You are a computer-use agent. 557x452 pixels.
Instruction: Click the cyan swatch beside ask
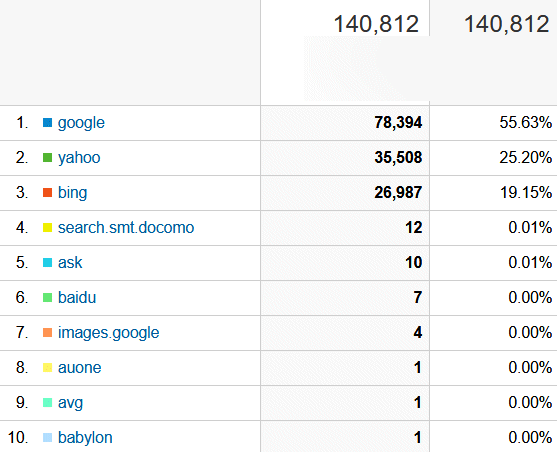click(47, 263)
